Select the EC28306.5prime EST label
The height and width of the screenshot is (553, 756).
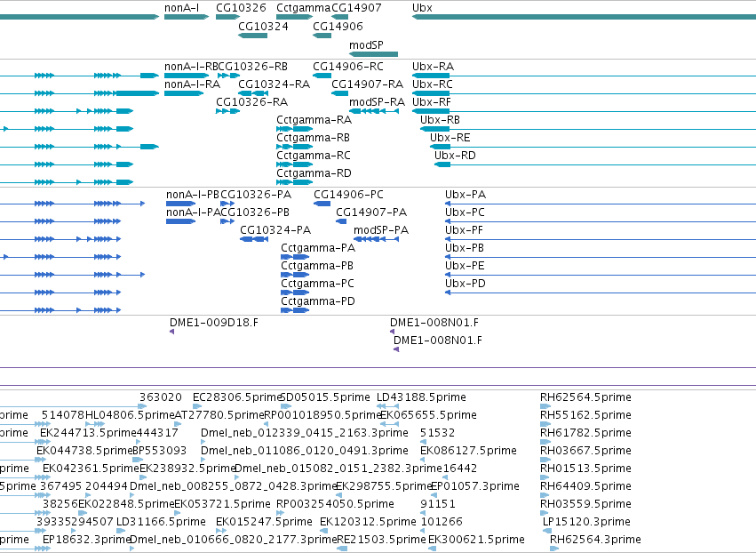pyautogui.click(x=236, y=397)
